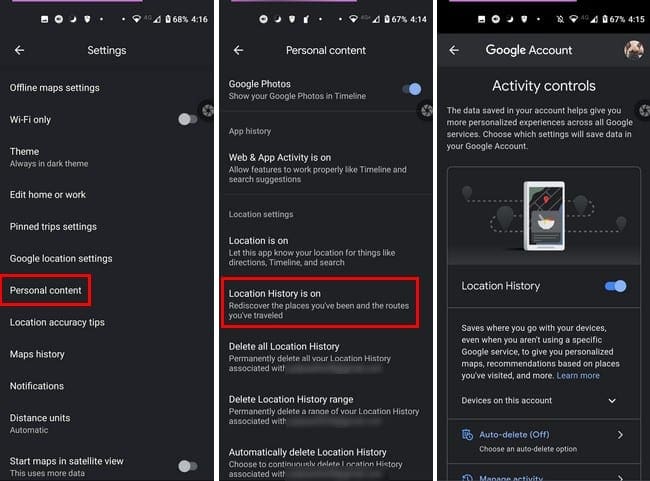Disable Google Photos in Timeline switch

[412, 89]
